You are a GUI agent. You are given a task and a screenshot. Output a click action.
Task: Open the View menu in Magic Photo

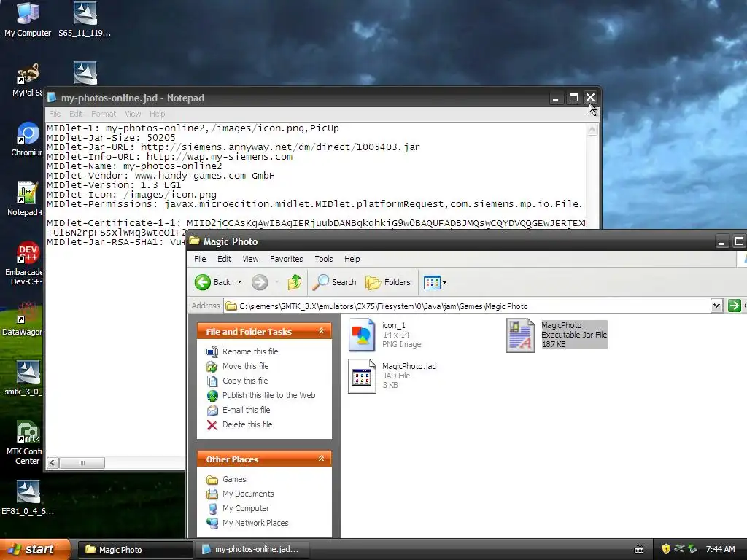pos(250,259)
